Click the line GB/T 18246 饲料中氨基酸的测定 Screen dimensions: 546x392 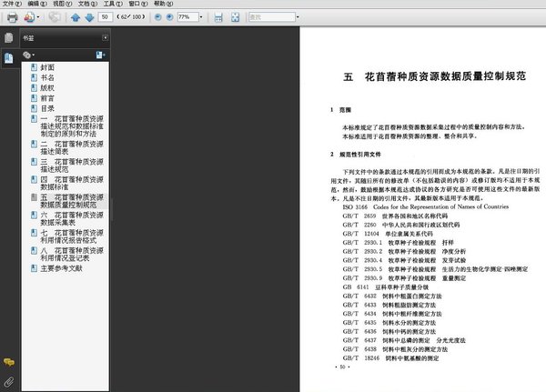[x=390, y=358]
